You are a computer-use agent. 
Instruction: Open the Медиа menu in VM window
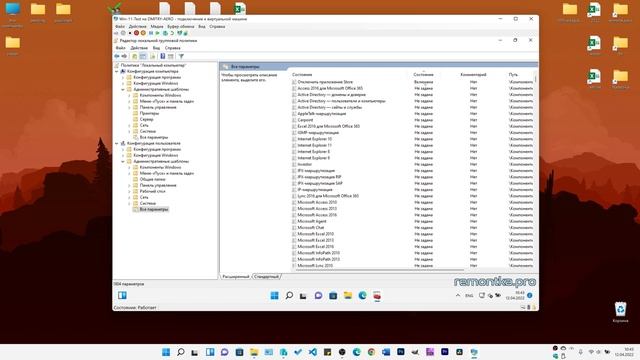157,26
